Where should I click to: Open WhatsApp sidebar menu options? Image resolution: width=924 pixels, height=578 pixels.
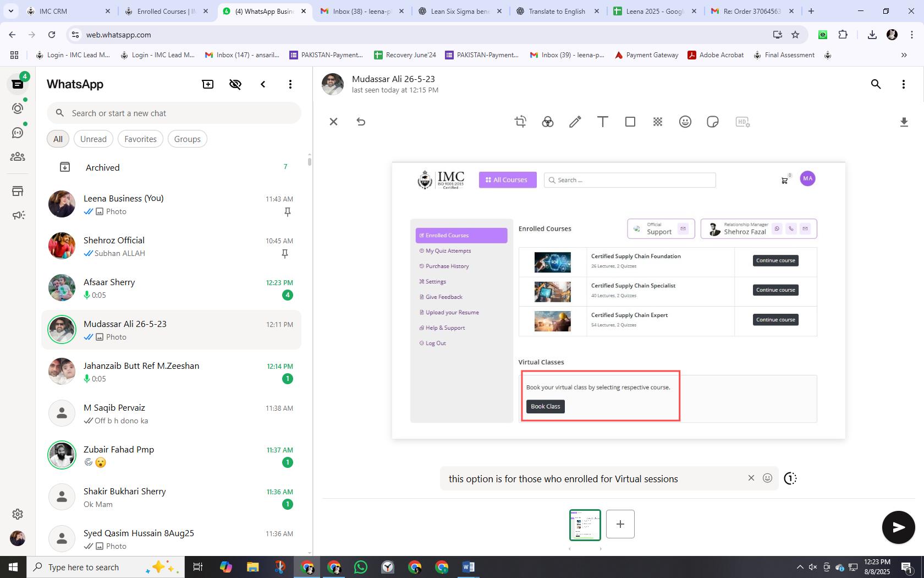coord(290,84)
